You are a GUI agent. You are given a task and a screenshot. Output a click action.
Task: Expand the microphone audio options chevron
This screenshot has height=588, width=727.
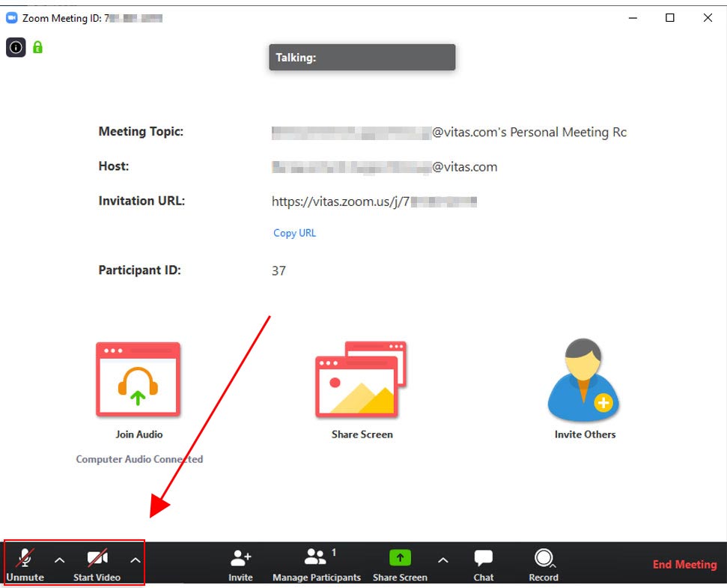click(60, 560)
